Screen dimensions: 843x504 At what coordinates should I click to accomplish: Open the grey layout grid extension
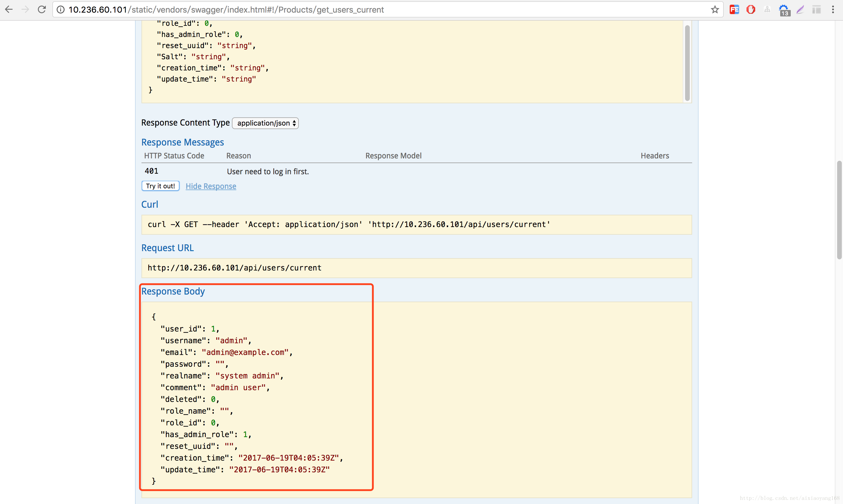click(817, 9)
